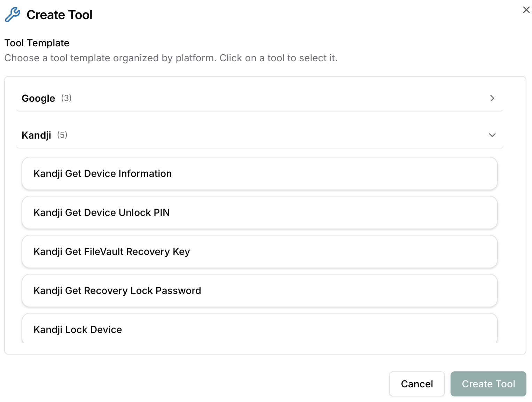
Task: Select the Kandji Get Device Unlock PIN template
Action: pyautogui.click(x=259, y=212)
